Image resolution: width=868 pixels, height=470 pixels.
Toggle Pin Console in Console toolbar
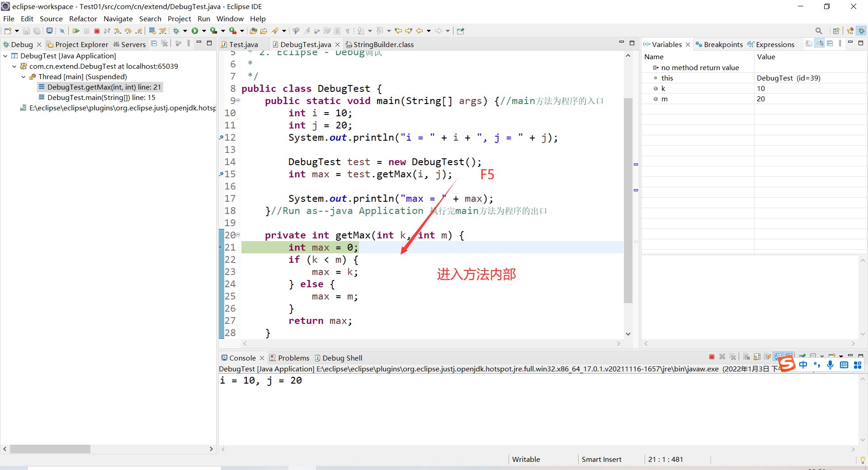pyautogui.click(x=803, y=357)
